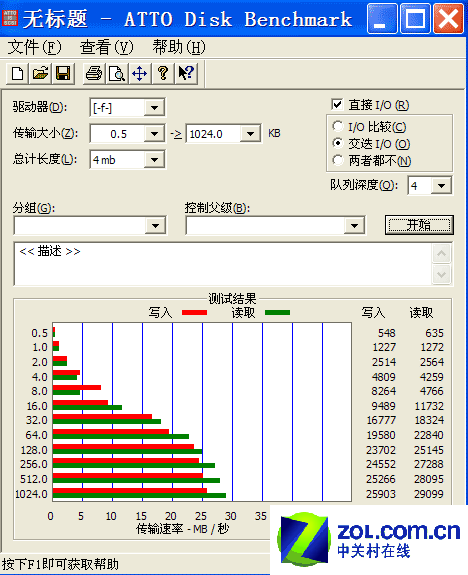
Task: Click the description box down scroll arrow
Action: pos(441,274)
